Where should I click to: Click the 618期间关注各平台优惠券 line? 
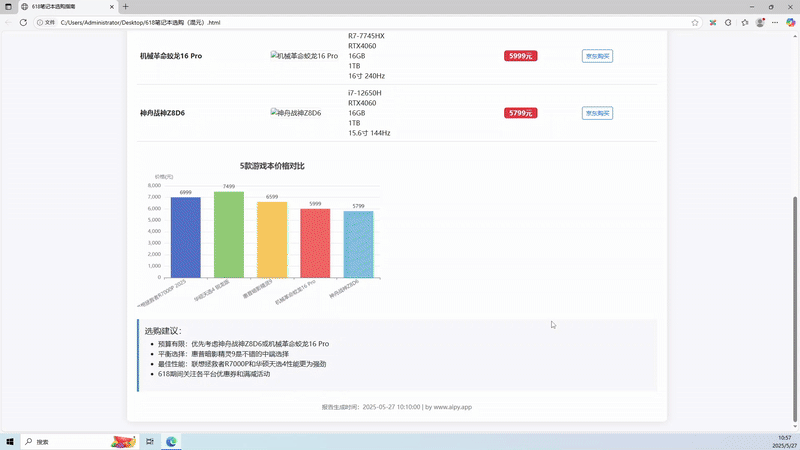(214, 374)
